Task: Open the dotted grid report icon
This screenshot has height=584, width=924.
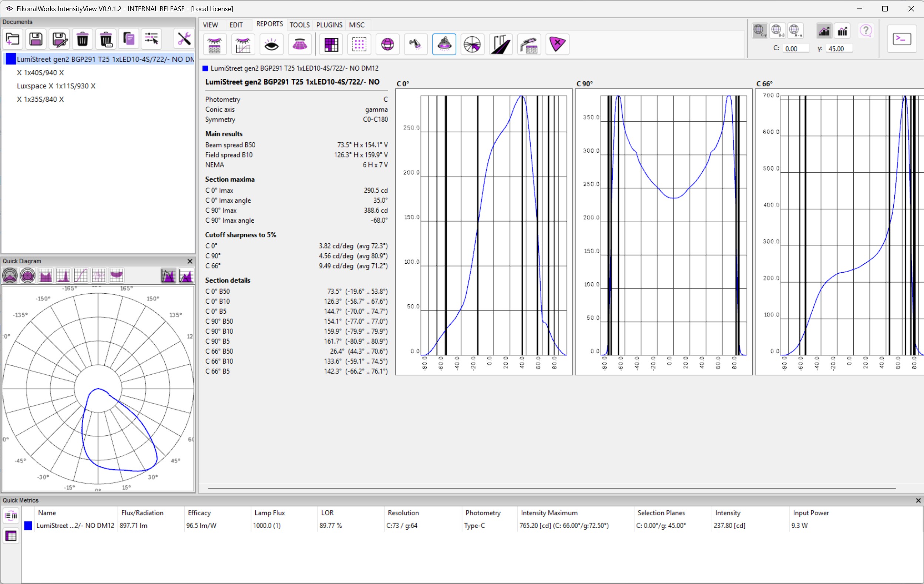Action: pyautogui.click(x=359, y=44)
